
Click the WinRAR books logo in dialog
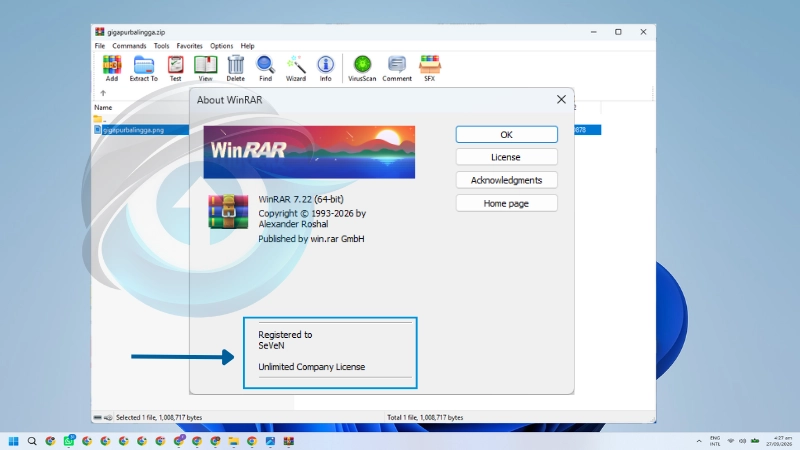pyautogui.click(x=228, y=211)
